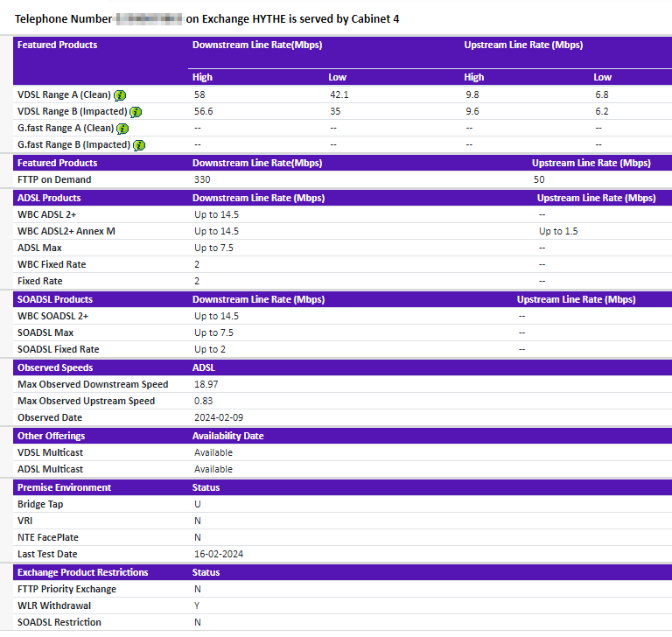Screen dimensions: 672x637
Task: Select the FTTP on Demand row label
Action: [54, 179]
